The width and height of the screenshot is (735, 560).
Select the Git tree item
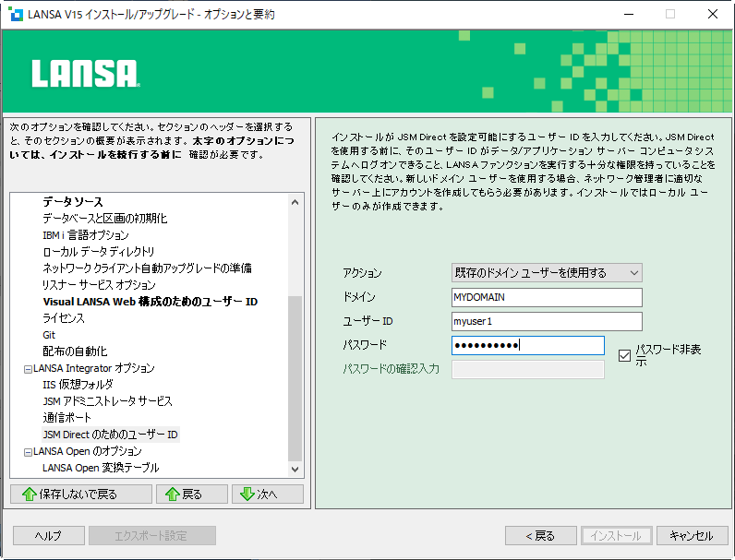click(x=49, y=335)
